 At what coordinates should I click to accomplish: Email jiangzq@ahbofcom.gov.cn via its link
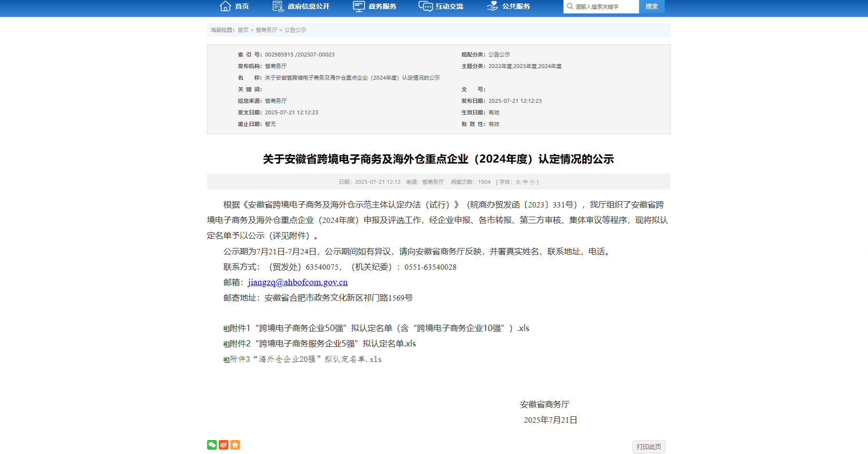(298, 282)
